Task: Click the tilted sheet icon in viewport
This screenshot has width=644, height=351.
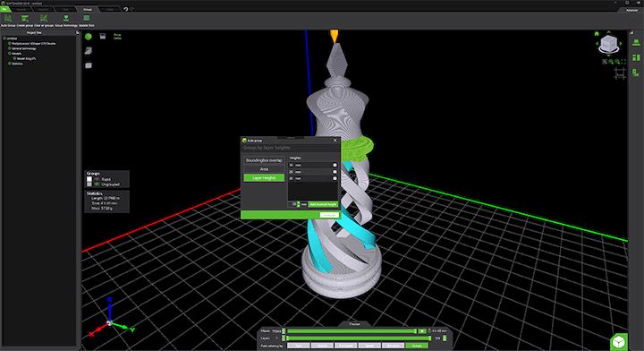Action: click(89, 51)
